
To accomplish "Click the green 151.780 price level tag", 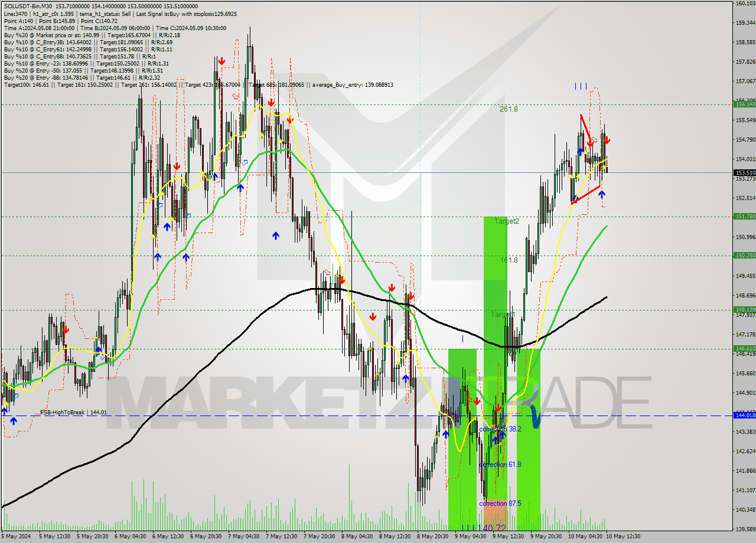I will (744, 217).
